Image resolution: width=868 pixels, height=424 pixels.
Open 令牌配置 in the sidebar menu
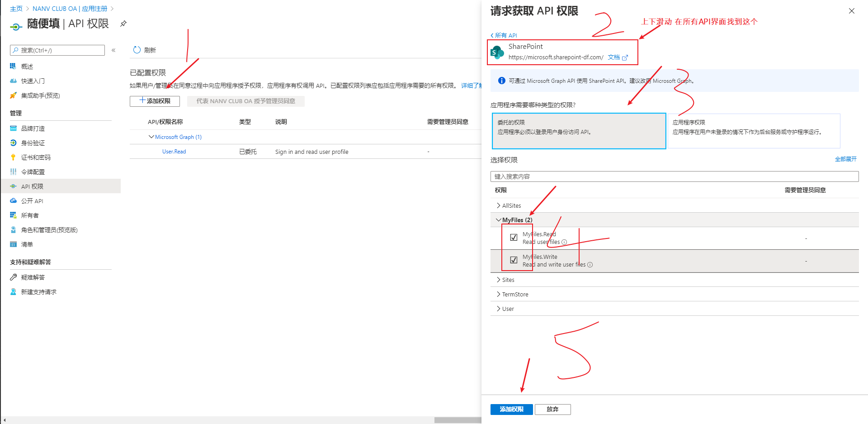(x=33, y=172)
